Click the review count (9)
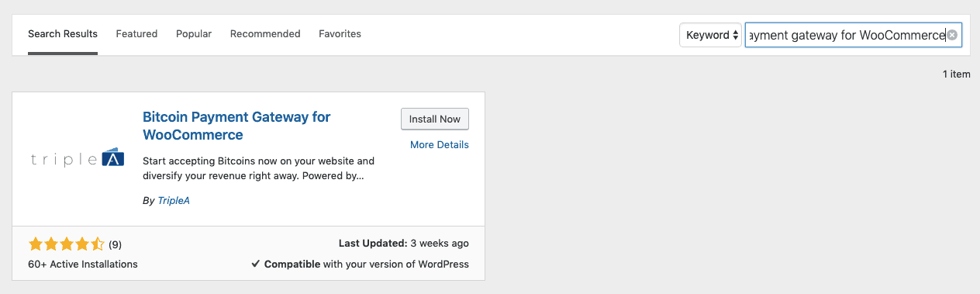980x294 pixels. (x=115, y=244)
